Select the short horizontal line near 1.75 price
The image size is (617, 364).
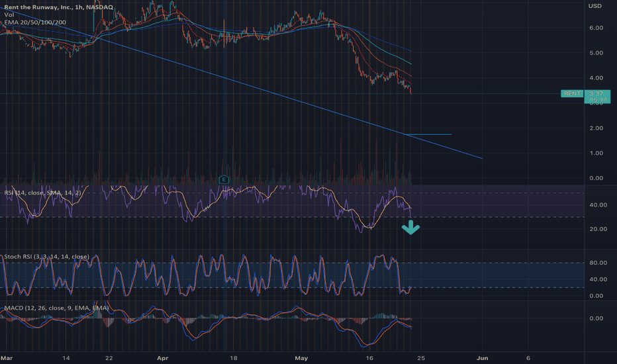(429, 134)
